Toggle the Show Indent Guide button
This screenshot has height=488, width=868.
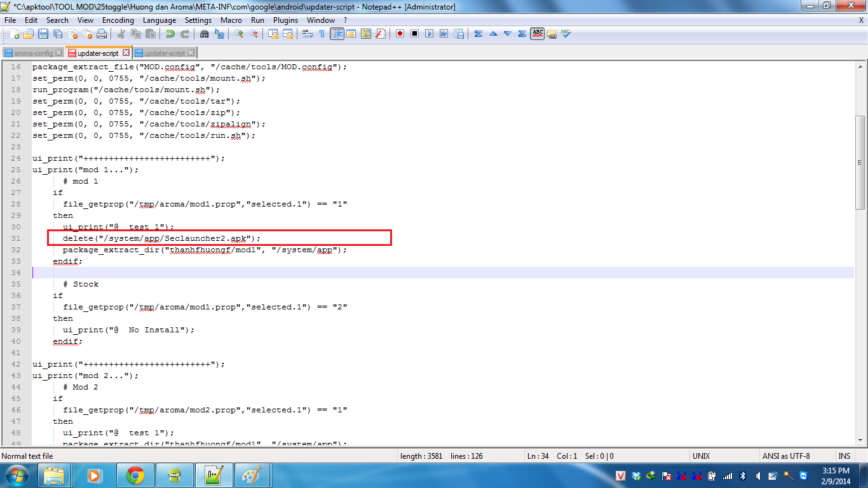[337, 34]
